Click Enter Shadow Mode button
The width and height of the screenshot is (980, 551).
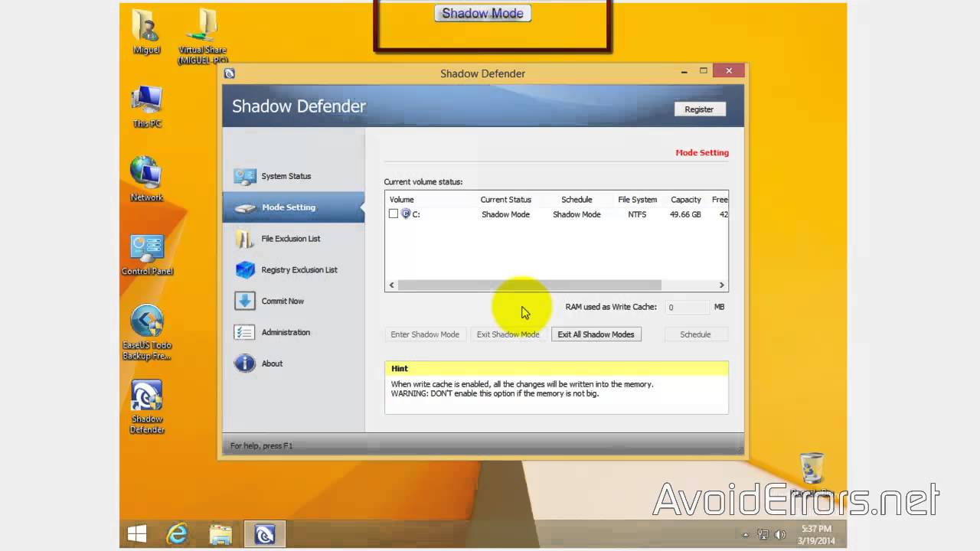click(x=425, y=334)
